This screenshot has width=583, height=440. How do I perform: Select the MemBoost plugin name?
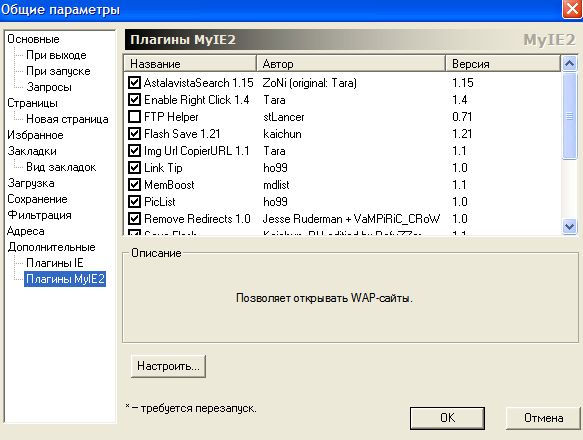[169, 184]
